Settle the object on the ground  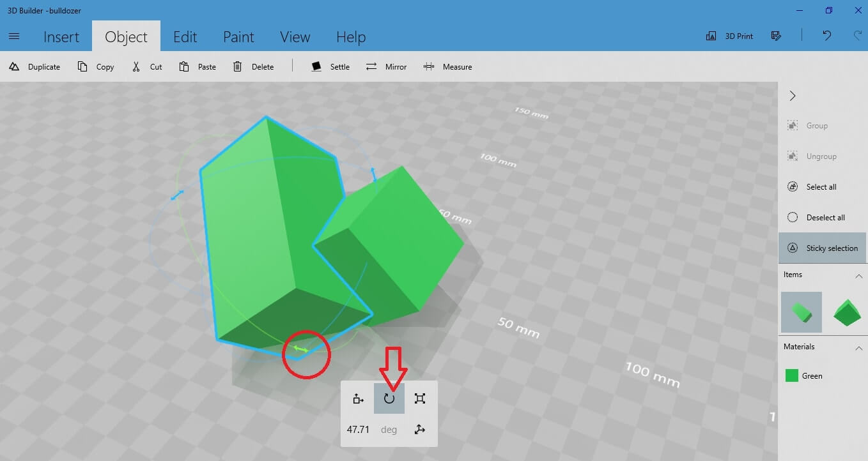click(x=330, y=66)
